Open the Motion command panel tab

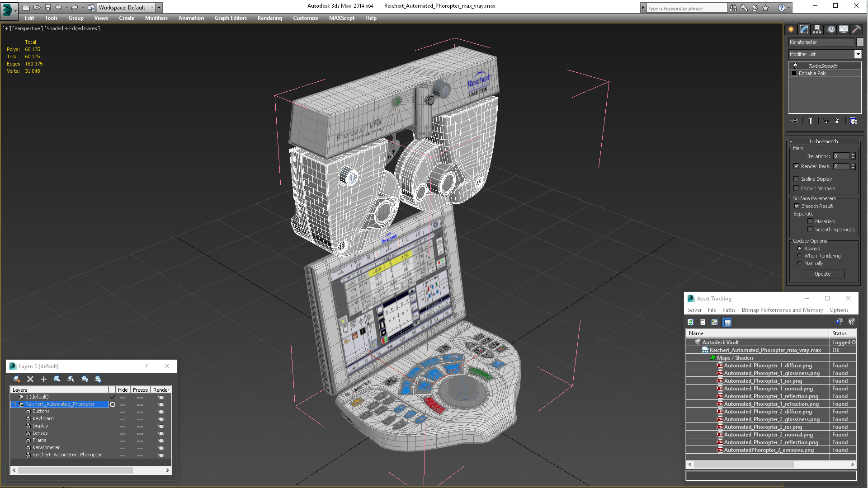pos(830,29)
